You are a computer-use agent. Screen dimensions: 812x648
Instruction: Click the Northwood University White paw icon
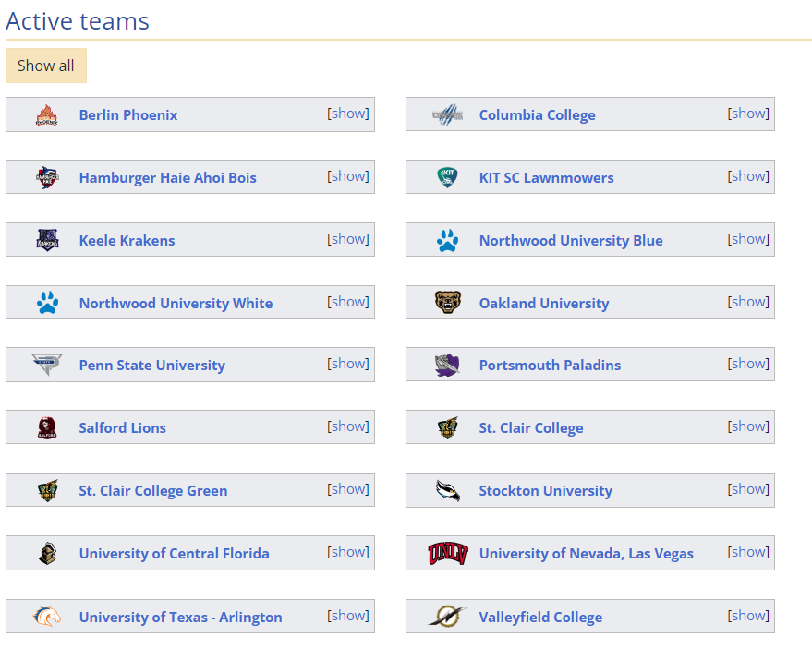coord(47,303)
